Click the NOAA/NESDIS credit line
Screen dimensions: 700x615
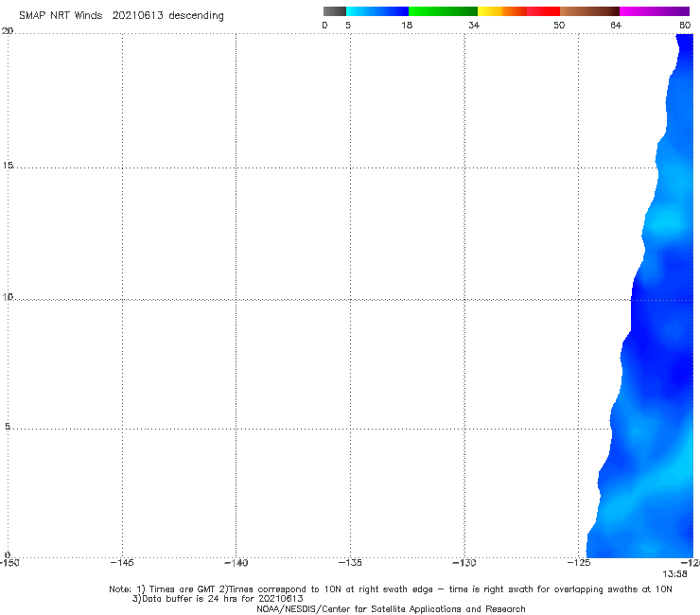coord(391,609)
